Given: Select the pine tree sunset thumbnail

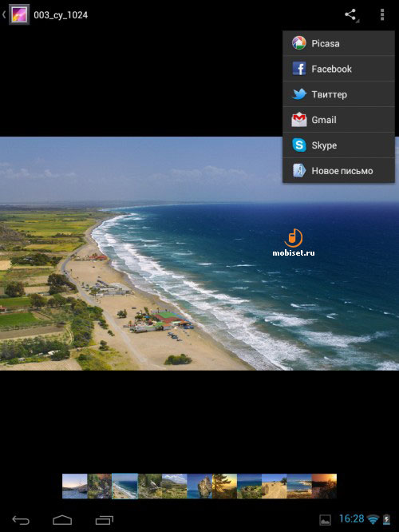Looking at the screenshot, I should click(x=225, y=486).
